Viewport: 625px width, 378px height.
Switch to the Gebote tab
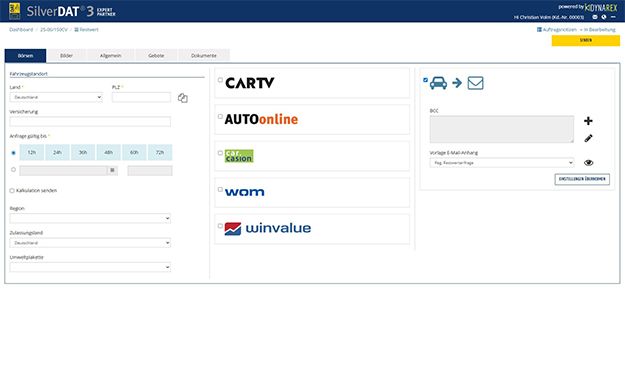coord(156,56)
